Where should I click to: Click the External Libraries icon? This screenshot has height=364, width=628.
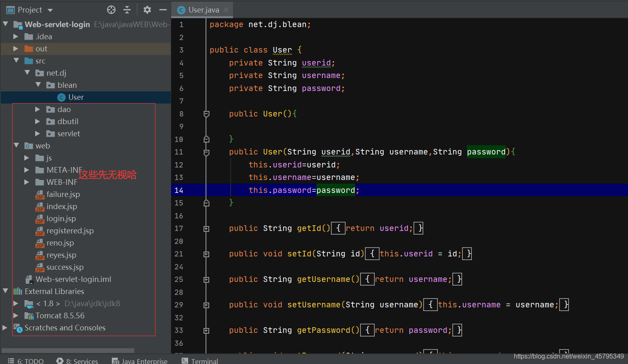click(18, 291)
